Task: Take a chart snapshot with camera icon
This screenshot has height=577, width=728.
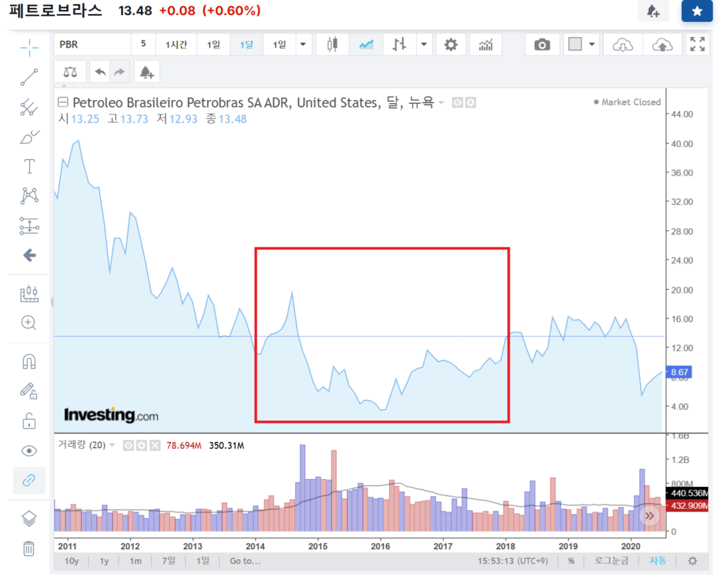Action: (x=542, y=45)
